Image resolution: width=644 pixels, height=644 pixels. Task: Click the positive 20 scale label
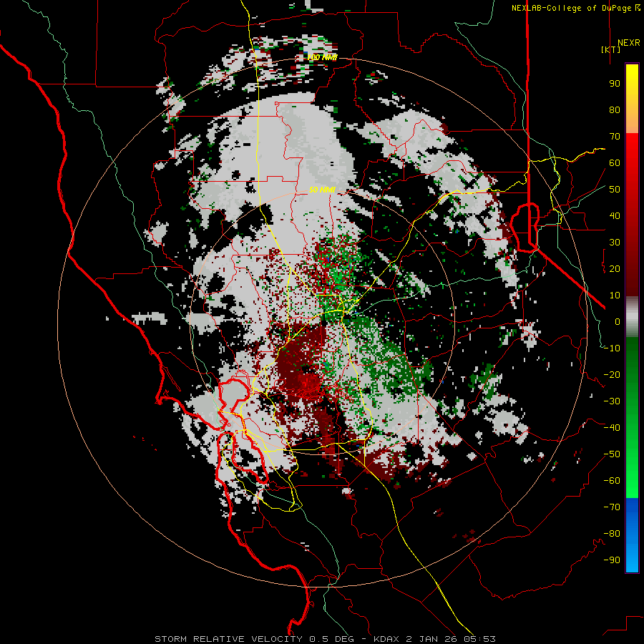[615, 269]
